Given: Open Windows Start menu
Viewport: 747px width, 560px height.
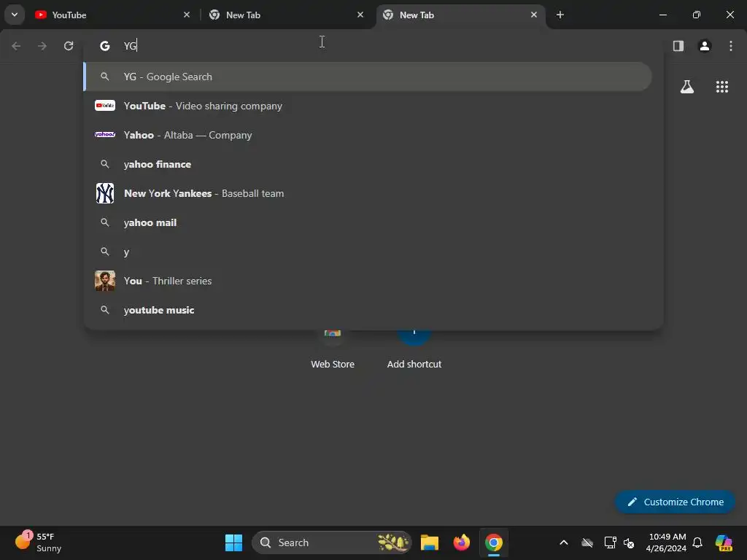Looking at the screenshot, I should tap(233, 542).
